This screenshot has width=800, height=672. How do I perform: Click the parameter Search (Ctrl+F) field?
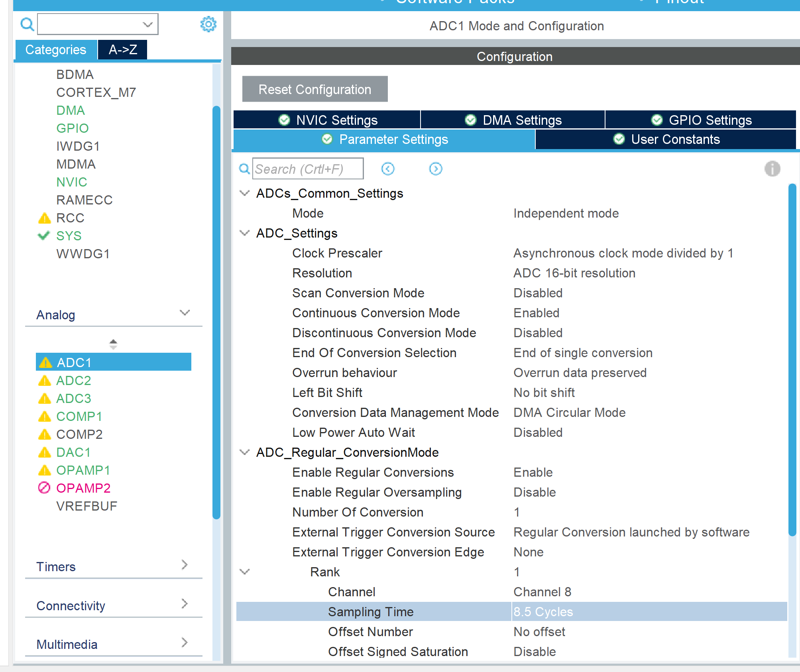[x=307, y=169]
